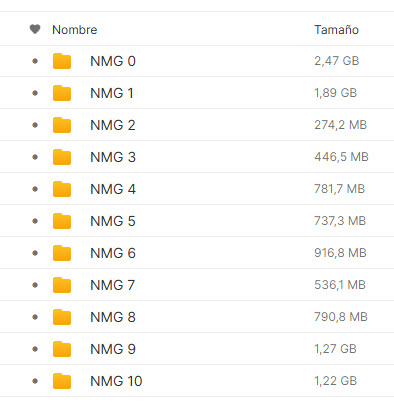Select the folder name NMG 8
Viewport: 394px width, 417px height.
pos(113,317)
